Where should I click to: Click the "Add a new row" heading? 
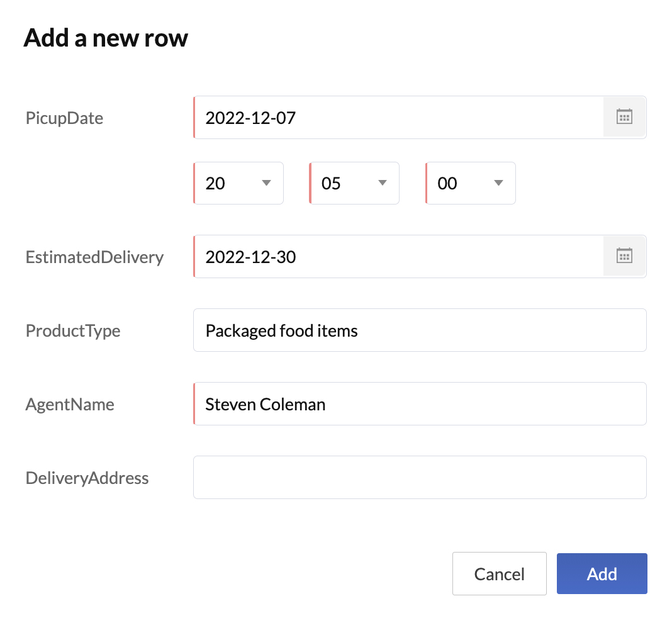pyautogui.click(x=106, y=38)
